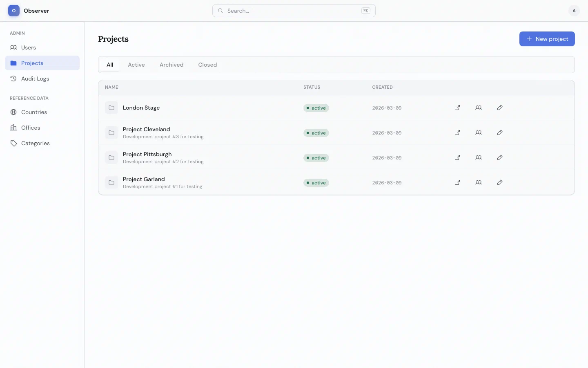
Task: Create a New project
Action: click(547, 39)
